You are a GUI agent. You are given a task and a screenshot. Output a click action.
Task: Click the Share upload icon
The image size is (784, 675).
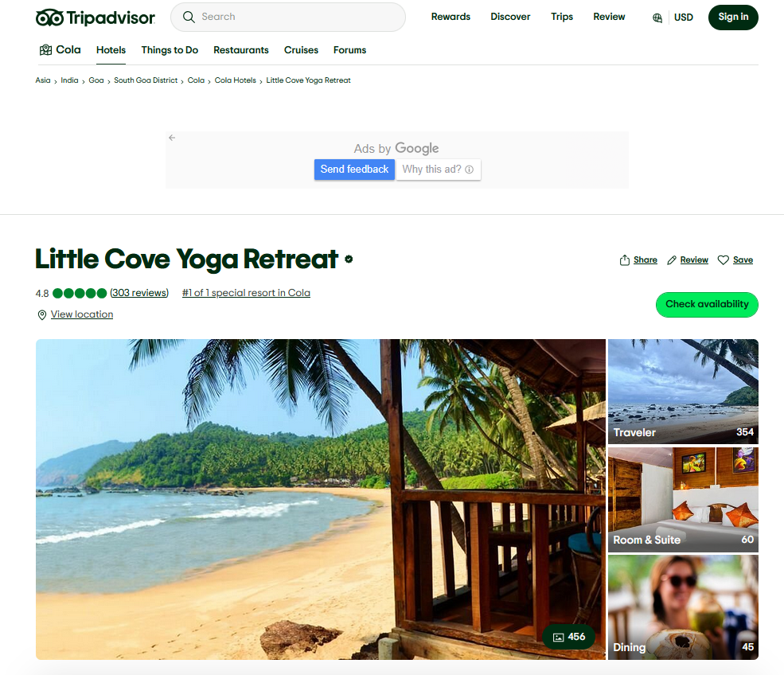(x=625, y=260)
